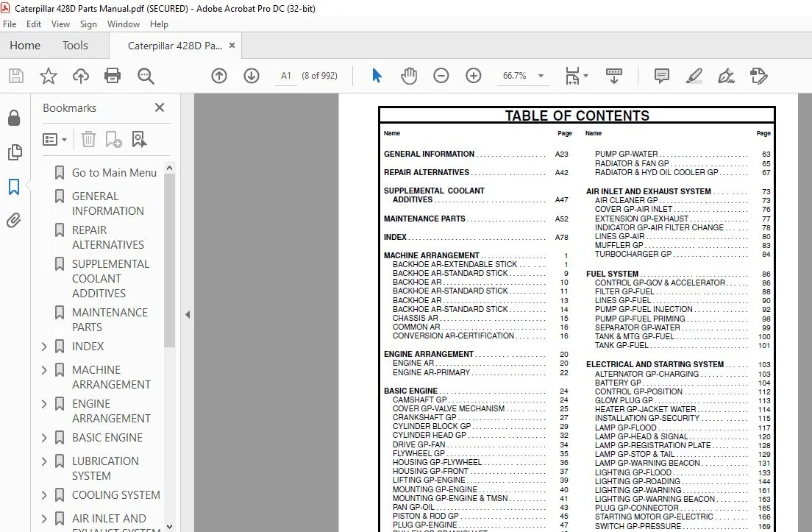Viewport: 812px width, 532px height.
Task: Select the Caterpillar 428D document tab
Action: click(x=174, y=46)
